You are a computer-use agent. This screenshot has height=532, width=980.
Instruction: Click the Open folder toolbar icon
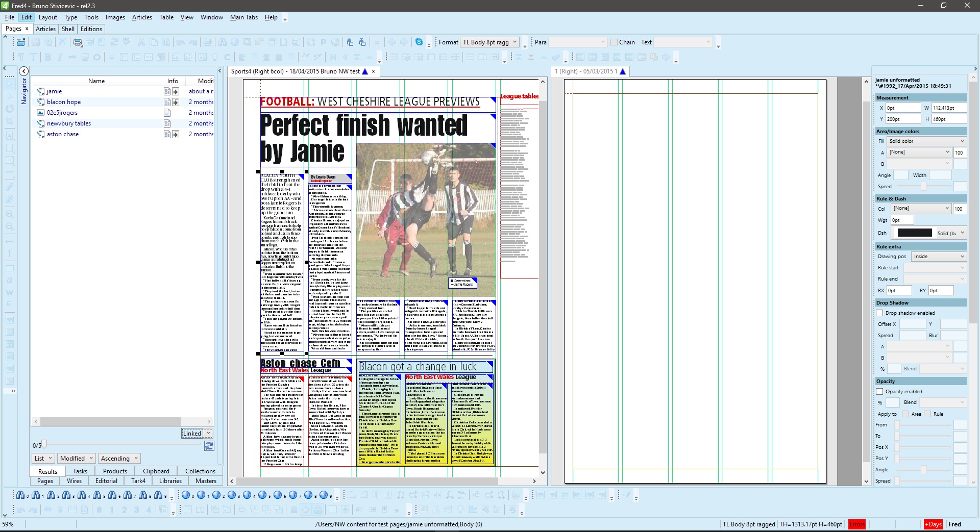pos(21,42)
